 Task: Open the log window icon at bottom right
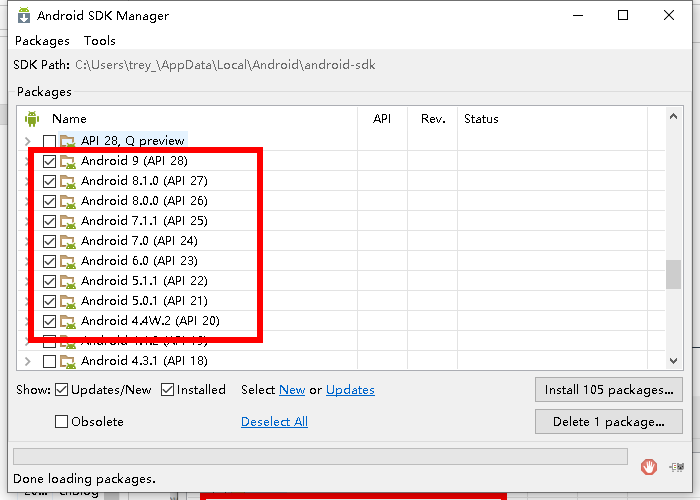pyautogui.click(x=676, y=467)
